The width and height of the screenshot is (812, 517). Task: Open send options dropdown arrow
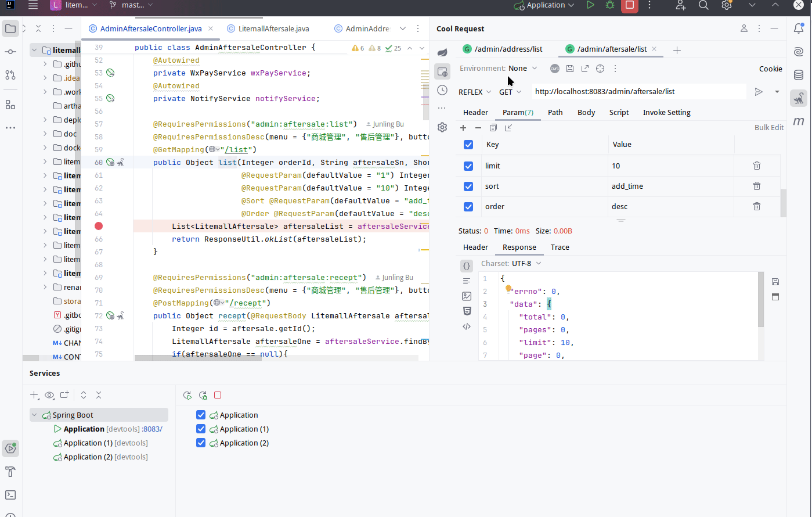[x=777, y=92]
